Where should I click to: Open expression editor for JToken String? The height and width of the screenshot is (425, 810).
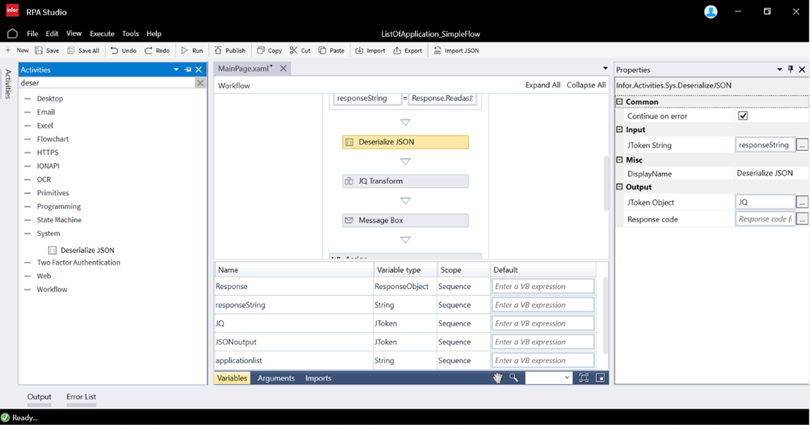point(802,145)
